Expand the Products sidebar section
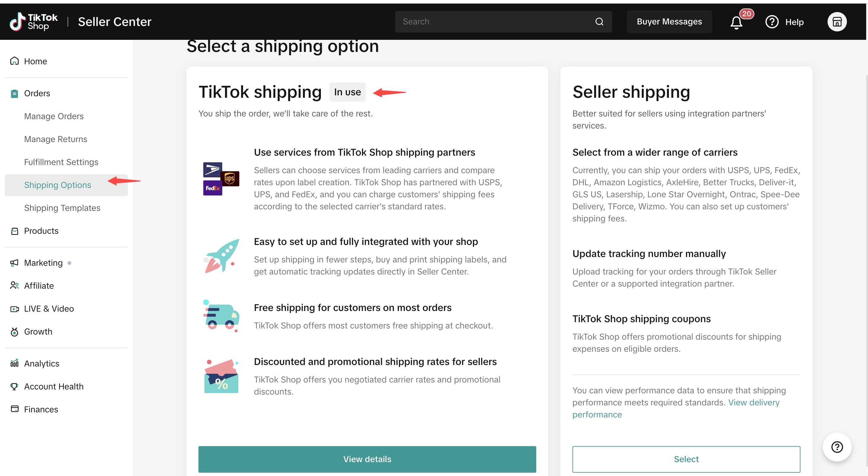Screen dimensions: 868x476 tap(41, 231)
